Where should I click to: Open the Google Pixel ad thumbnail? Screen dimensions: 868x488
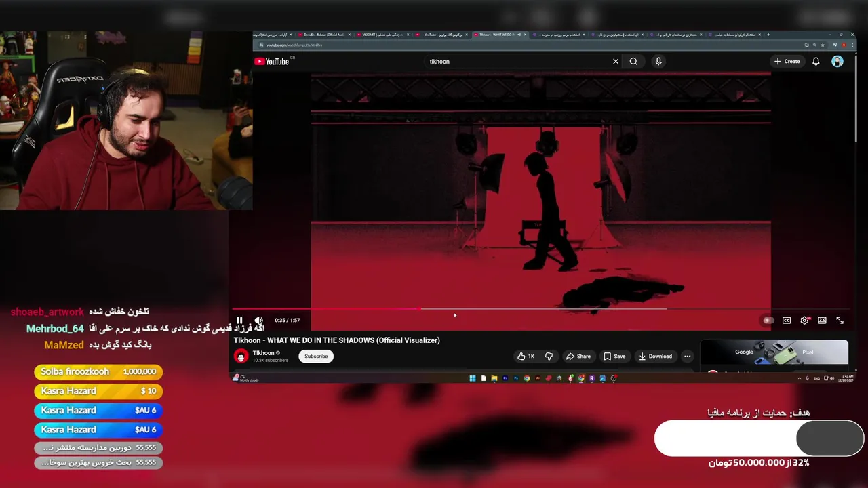coord(774,353)
